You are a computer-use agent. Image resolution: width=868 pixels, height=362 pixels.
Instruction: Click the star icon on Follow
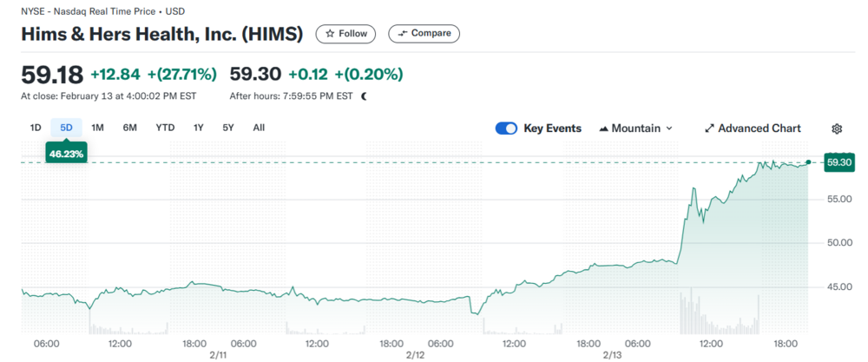point(330,34)
